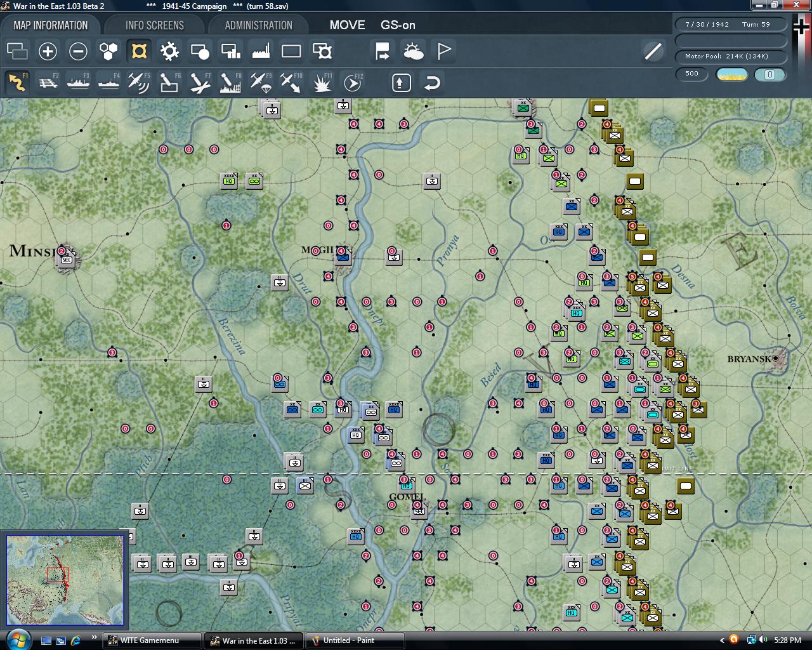The height and width of the screenshot is (650, 812).
Task: Select the F3 ship mode icon
Action: click(x=78, y=83)
